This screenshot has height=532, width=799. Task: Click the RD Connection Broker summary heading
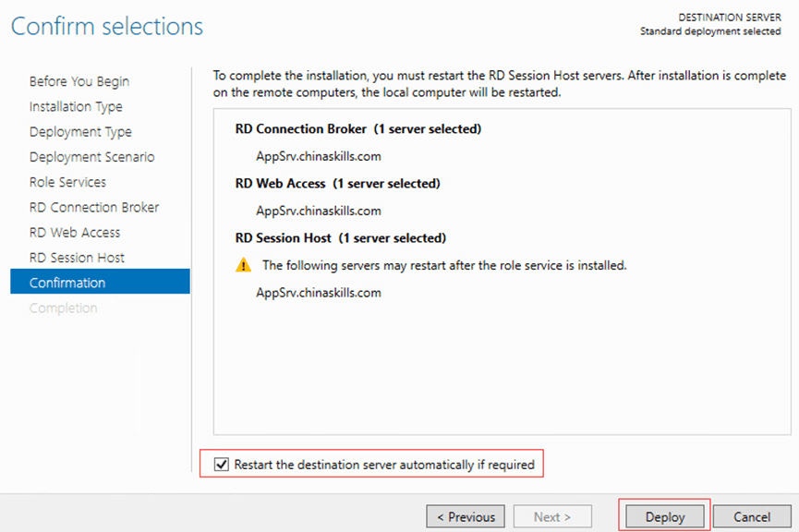(x=357, y=129)
